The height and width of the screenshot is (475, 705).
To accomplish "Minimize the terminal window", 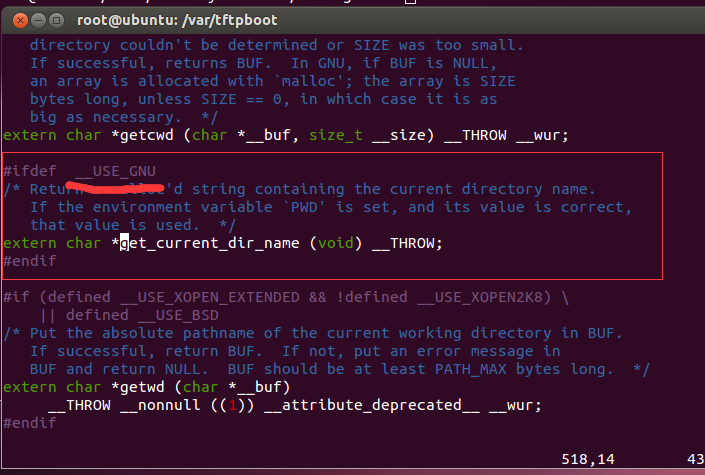I will 39,20.
